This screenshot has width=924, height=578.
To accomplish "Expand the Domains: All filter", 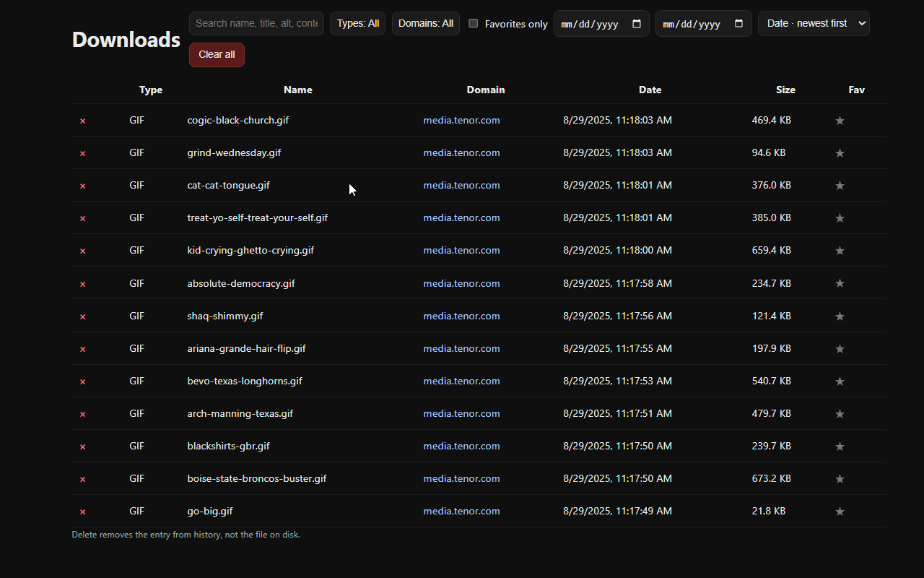I will (x=425, y=23).
